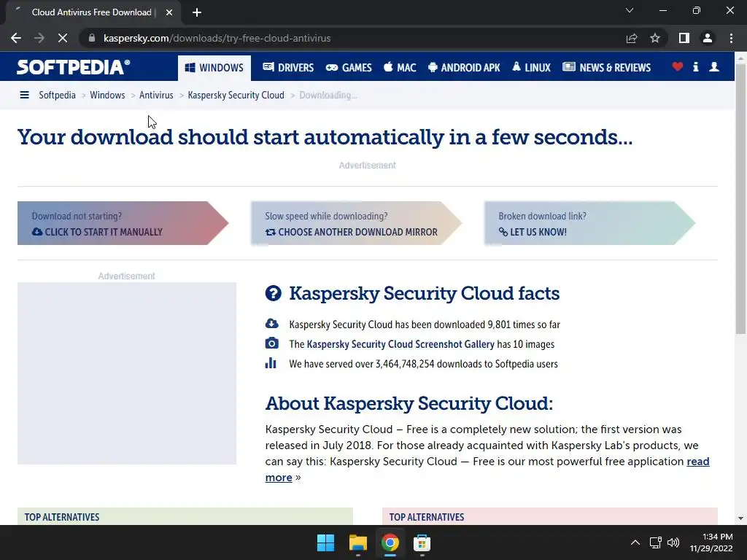Open the Mac section
747x560 pixels.
(x=400, y=68)
